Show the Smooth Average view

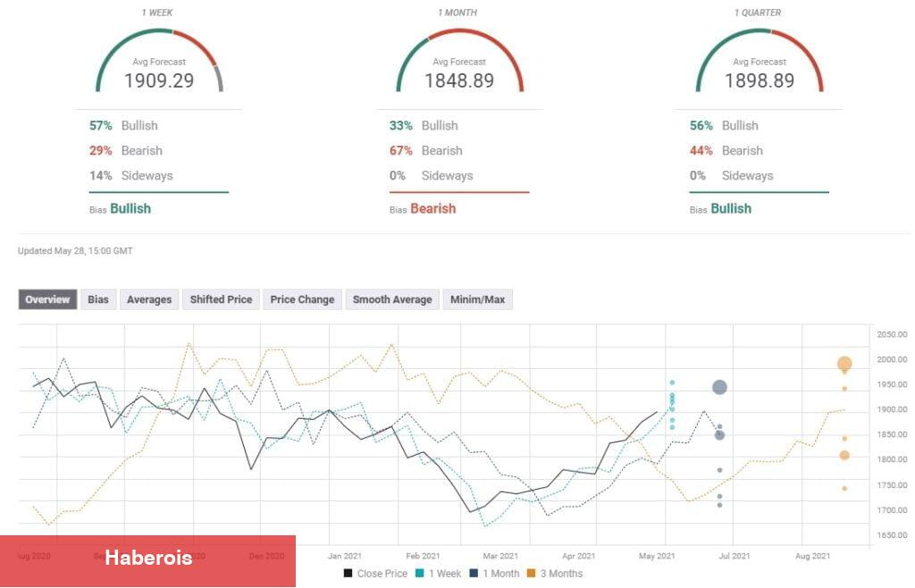392,299
